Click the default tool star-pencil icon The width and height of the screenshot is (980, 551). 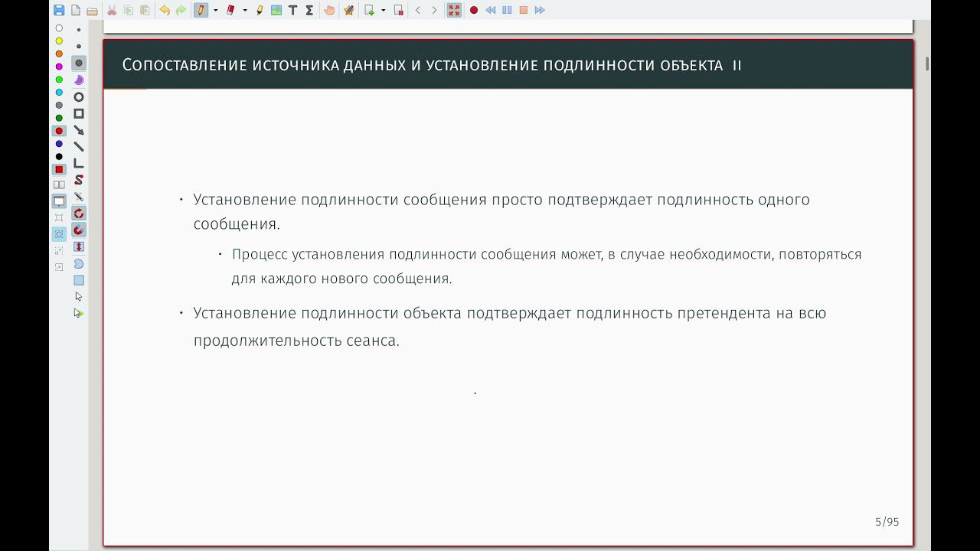(x=348, y=10)
